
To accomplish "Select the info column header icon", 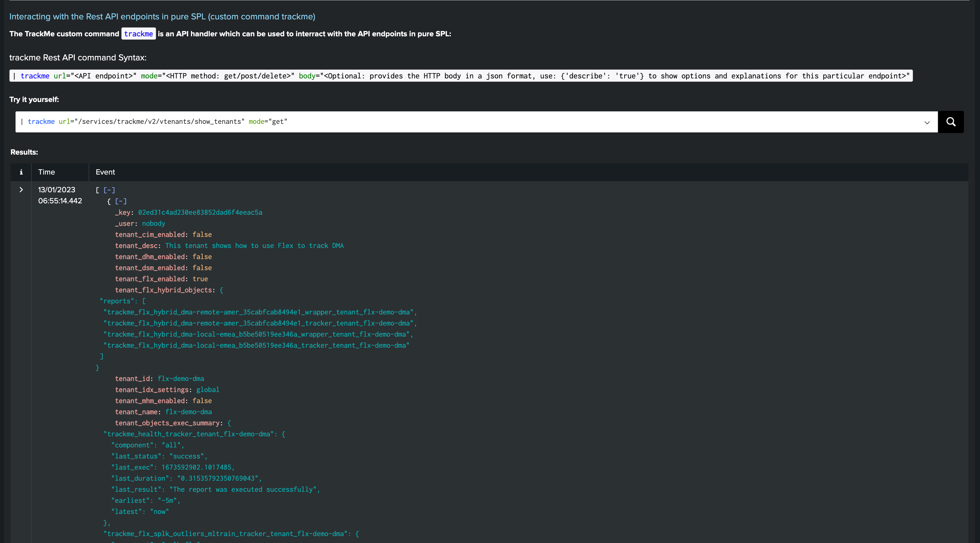I will [x=21, y=172].
